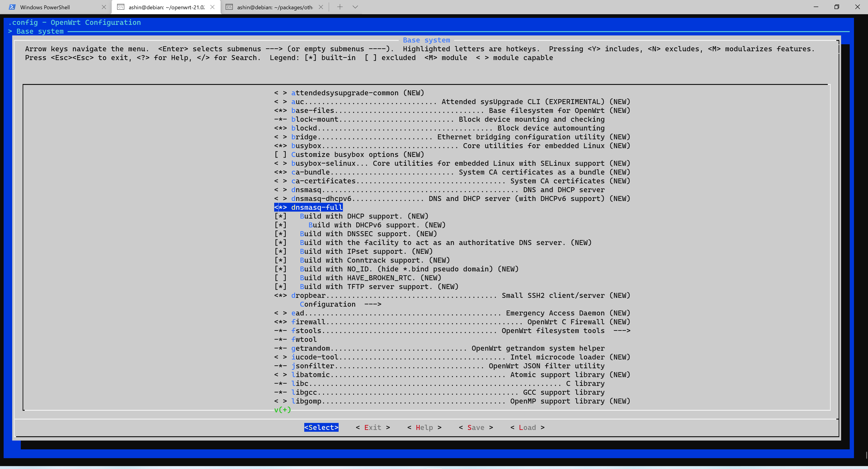
Task: Enable Customize busybox options checkbox
Action: 280,154
